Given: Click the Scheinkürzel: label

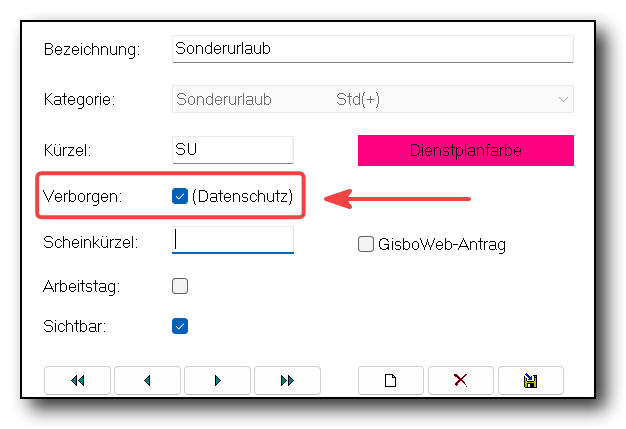Looking at the screenshot, I should pyautogui.click(x=91, y=242).
